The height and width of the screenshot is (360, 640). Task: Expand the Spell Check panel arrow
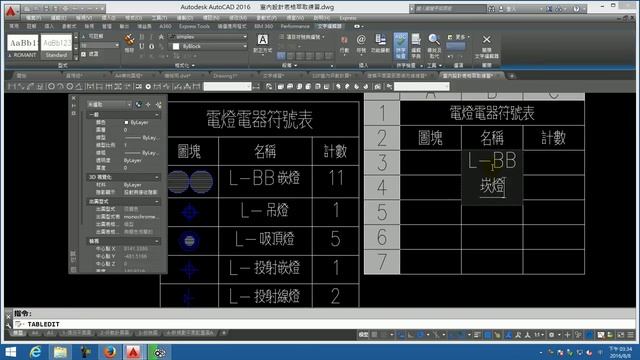point(421,65)
